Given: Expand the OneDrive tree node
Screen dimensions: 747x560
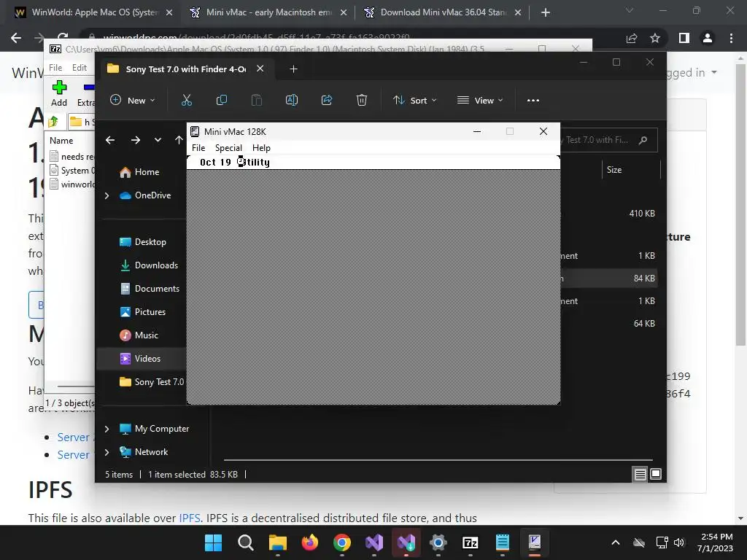Looking at the screenshot, I should (x=107, y=195).
